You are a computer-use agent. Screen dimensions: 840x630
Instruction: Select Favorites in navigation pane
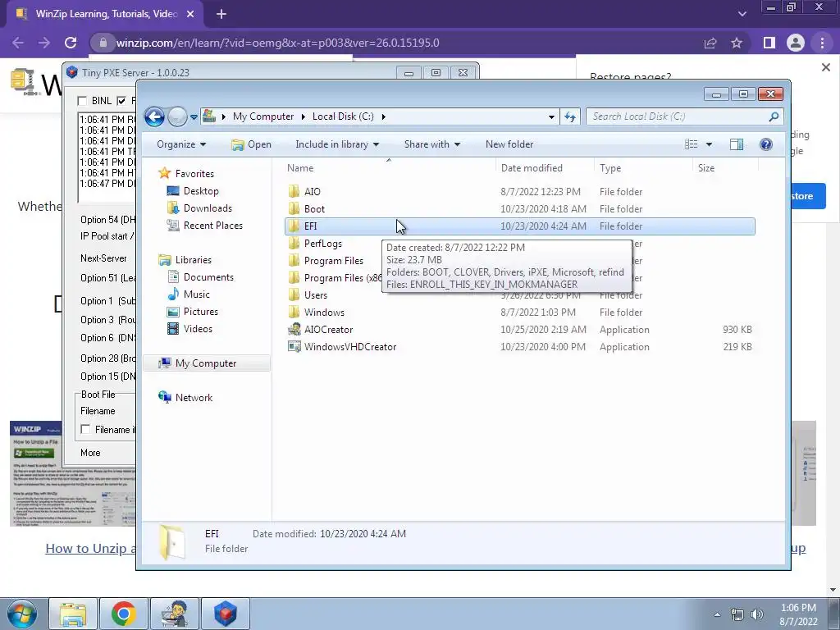click(x=186, y=174)
